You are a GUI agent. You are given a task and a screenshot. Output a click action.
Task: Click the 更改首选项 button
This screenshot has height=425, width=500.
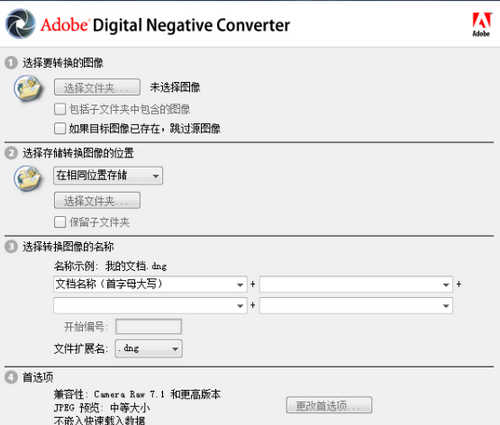[329, 405]
